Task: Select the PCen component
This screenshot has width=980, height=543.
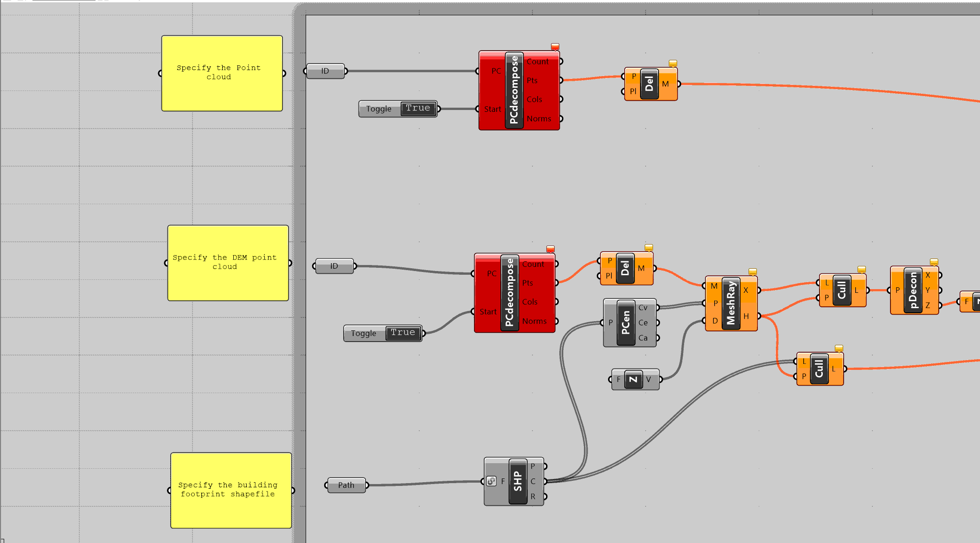Action: [626, 323]
